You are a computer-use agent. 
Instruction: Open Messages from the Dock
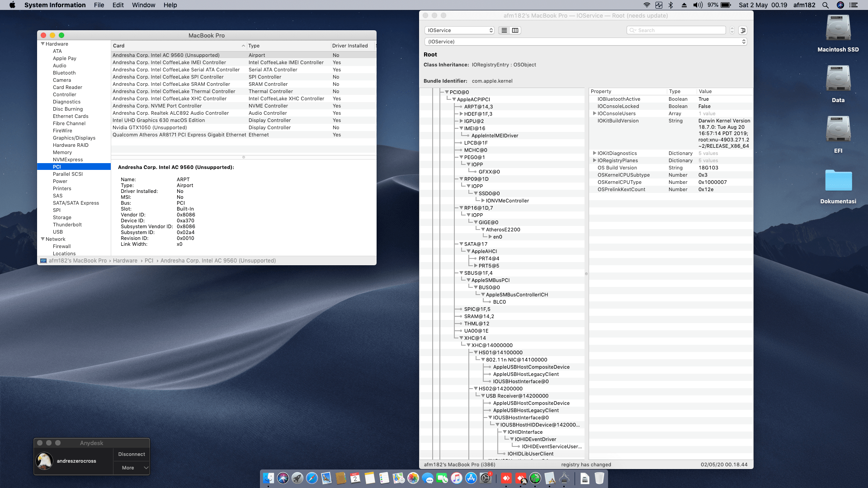[x=428, y=478]
